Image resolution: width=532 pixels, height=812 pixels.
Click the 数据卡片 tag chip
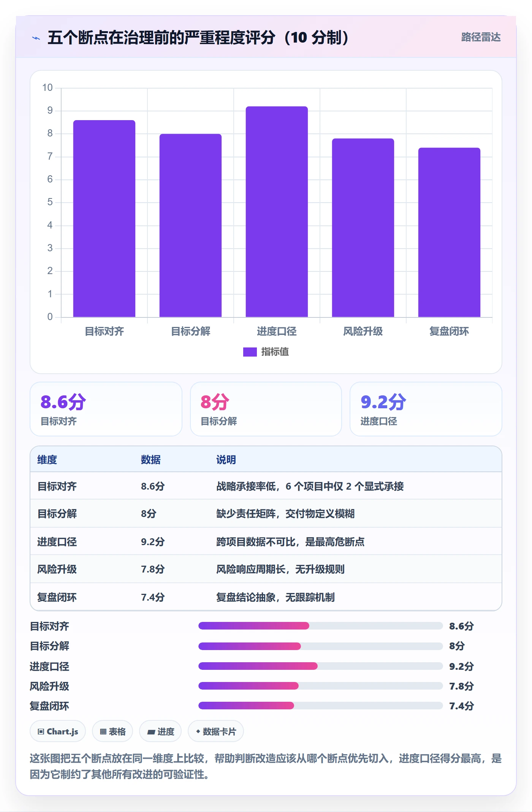(x=216, y=731)
